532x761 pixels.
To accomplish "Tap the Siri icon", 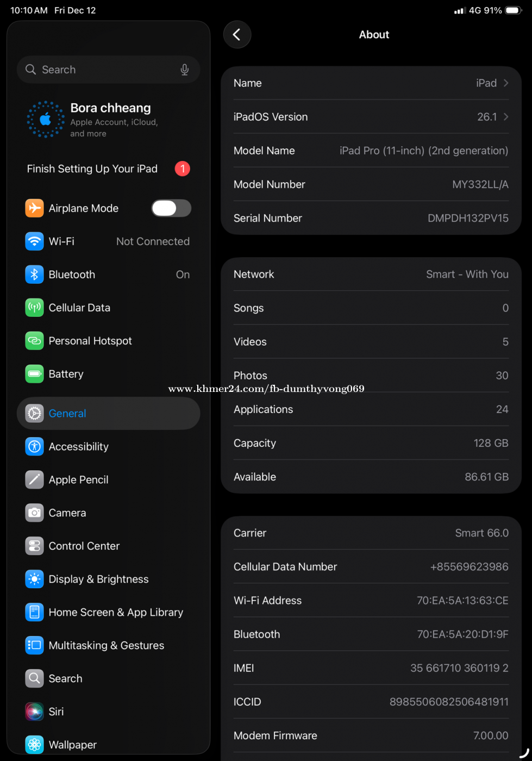I will [x=34, y=712].
